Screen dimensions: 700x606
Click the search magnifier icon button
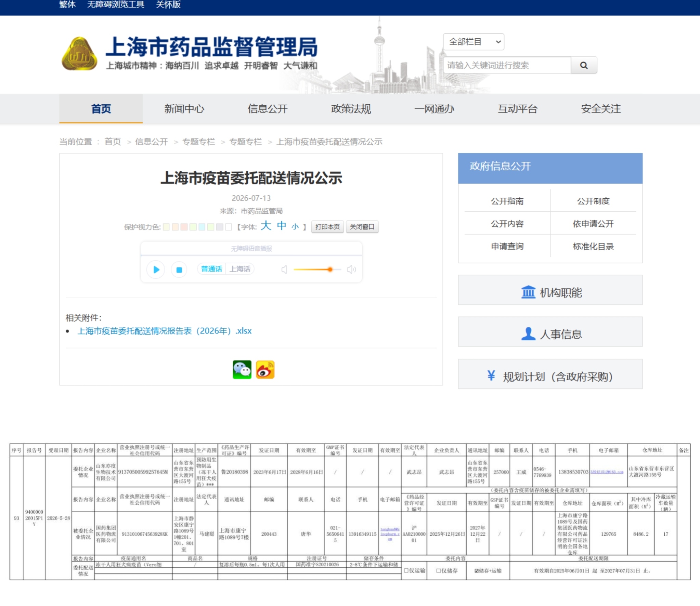584,65
